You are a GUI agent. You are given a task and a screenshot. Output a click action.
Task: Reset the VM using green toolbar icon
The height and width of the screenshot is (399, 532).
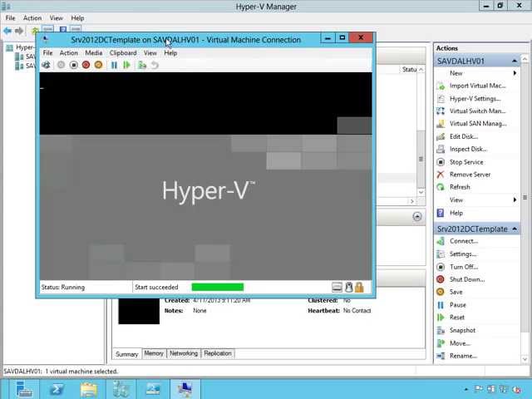pyautogui.click(x=126, y=65)
